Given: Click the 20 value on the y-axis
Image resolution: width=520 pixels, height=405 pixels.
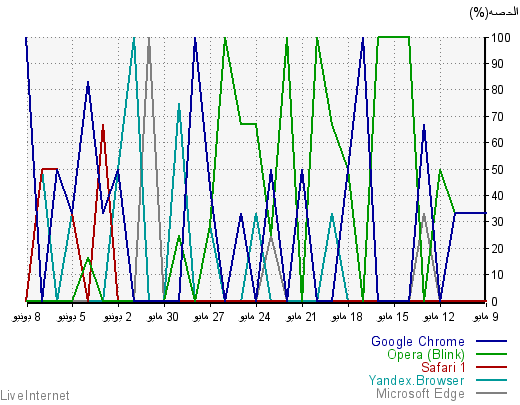Looking at the screenshot, I should coord(497,249).
